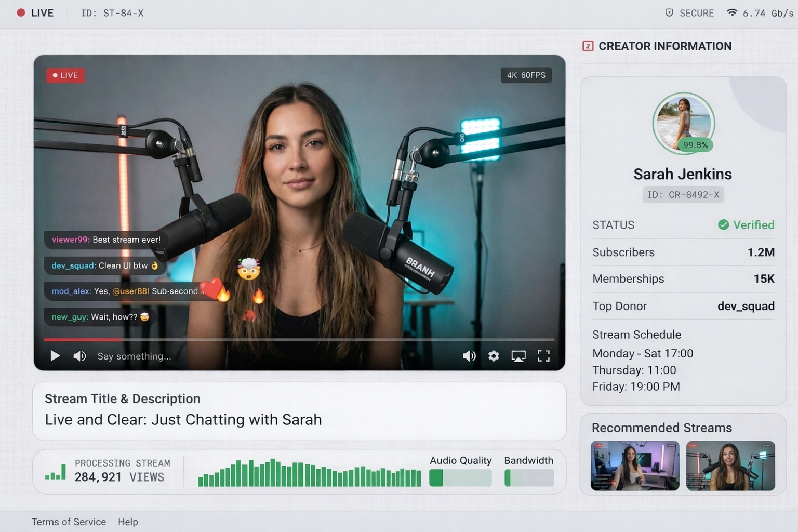Click the 4K 60FPS quality badge
Viewport: 798px width, 532px height.
[526, 75]
